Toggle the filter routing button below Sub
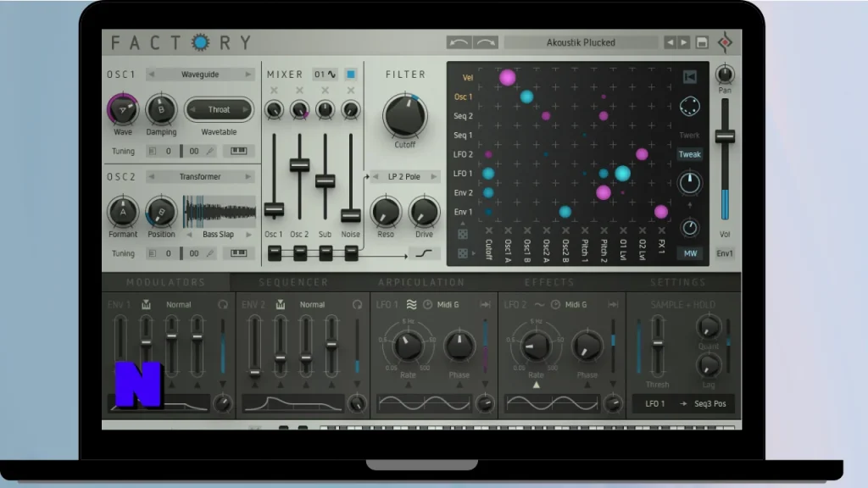The image size is (868, 488). pyautogui.click(x=325, y=253)
